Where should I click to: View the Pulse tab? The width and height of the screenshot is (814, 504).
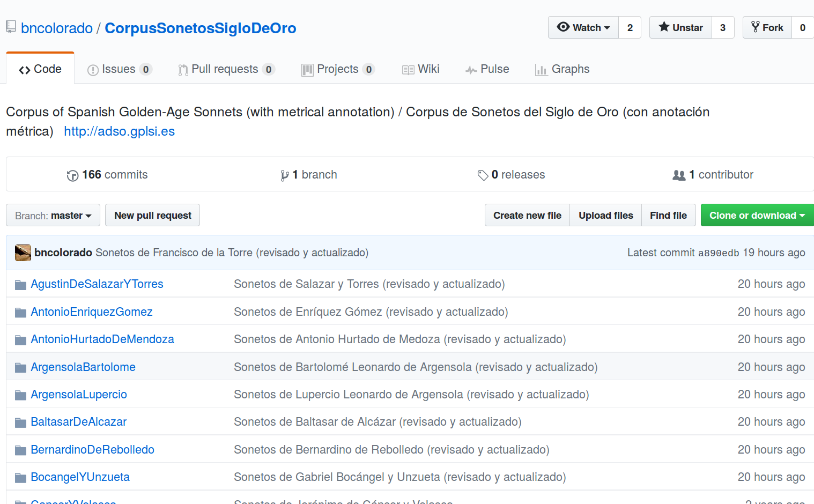click(x=487, y=69)
